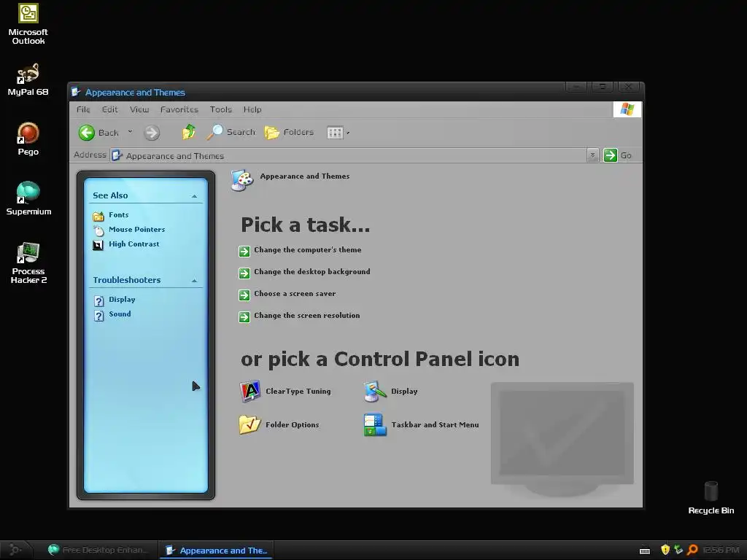Open the Fonts link
Screen dimensions: 747x560
coord(119,215)
